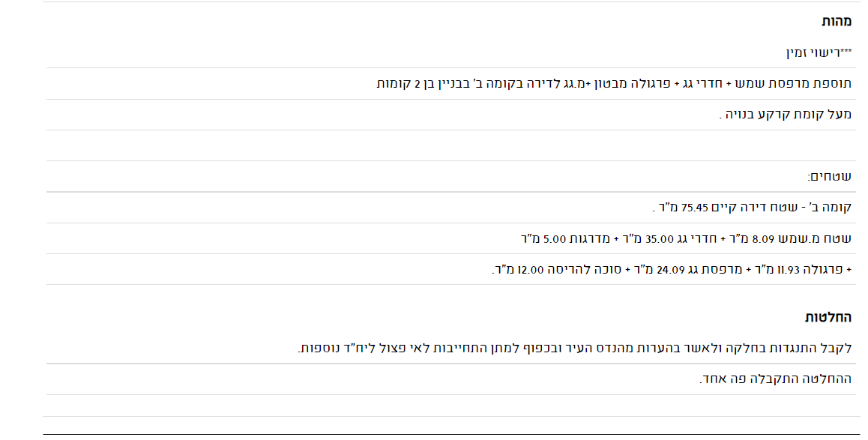Click the row starting "+ פרגולה"

(x=672, y=269)
